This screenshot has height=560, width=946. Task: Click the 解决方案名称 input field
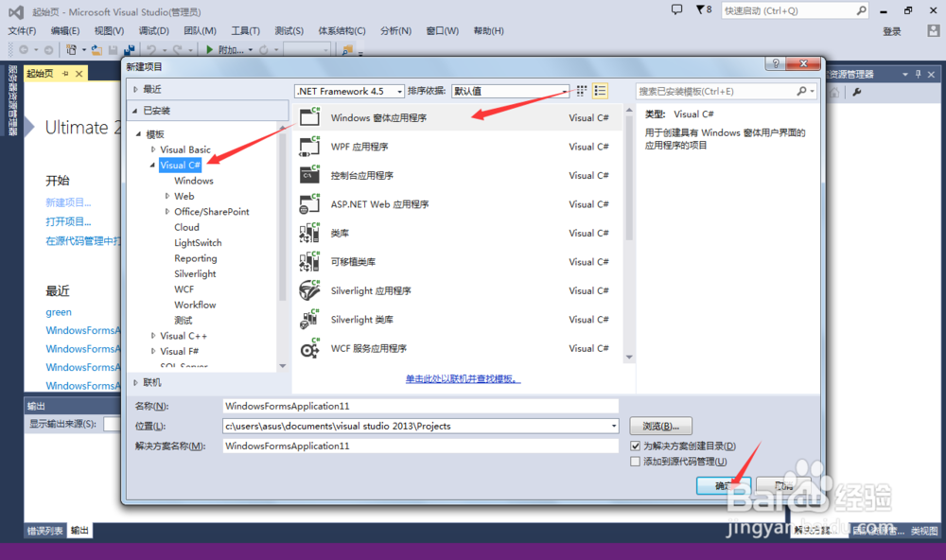point(421,446)
